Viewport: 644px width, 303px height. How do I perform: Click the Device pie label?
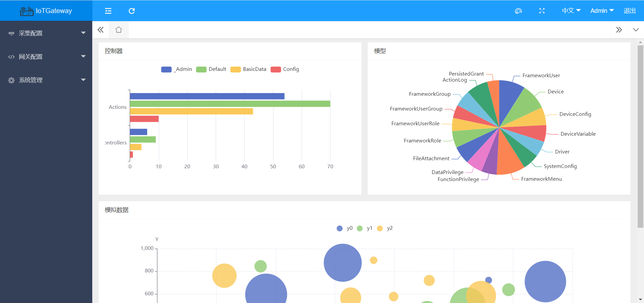pos(555,92)
